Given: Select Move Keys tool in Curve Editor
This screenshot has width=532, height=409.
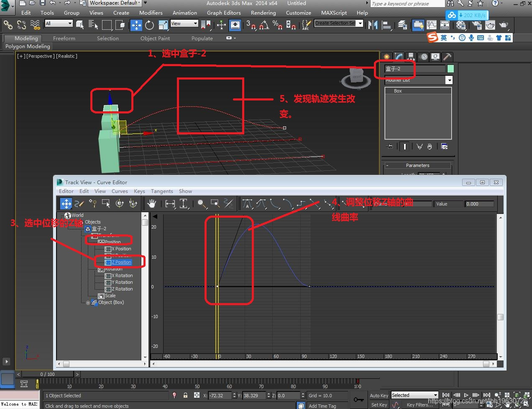Looking at the screenshot, I should point(66,203).
